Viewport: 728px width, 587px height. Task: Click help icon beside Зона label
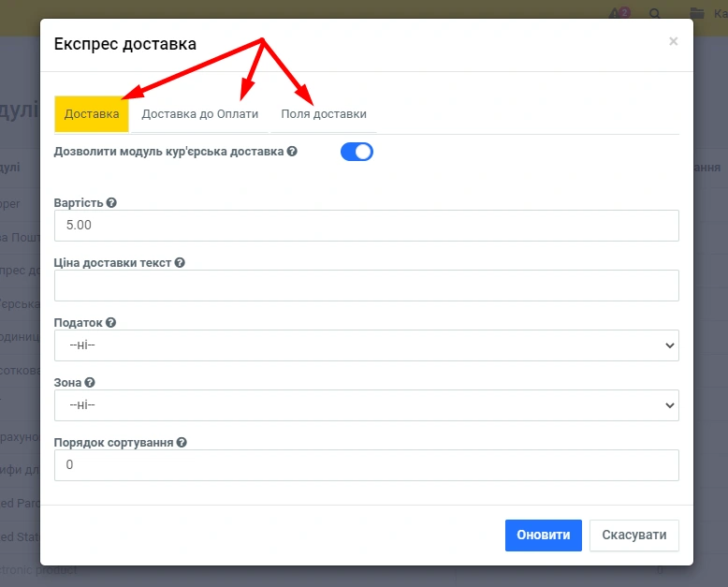(91, 383)
